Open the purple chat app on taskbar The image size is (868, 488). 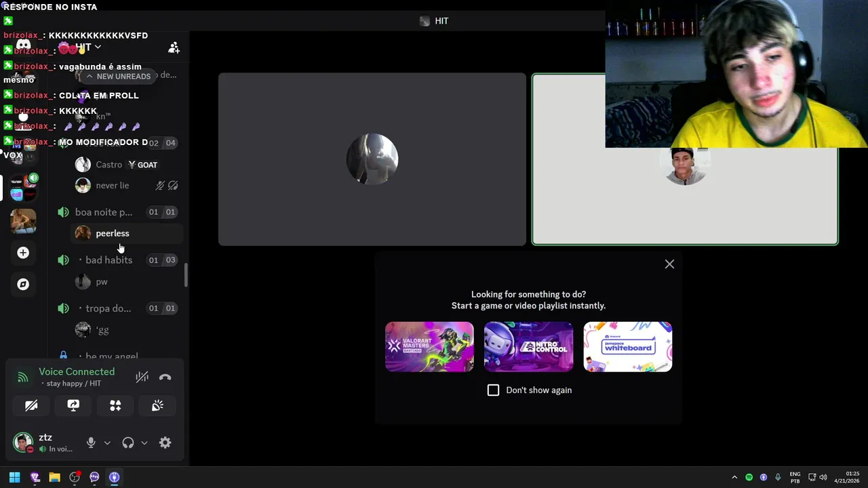[94, 477]
